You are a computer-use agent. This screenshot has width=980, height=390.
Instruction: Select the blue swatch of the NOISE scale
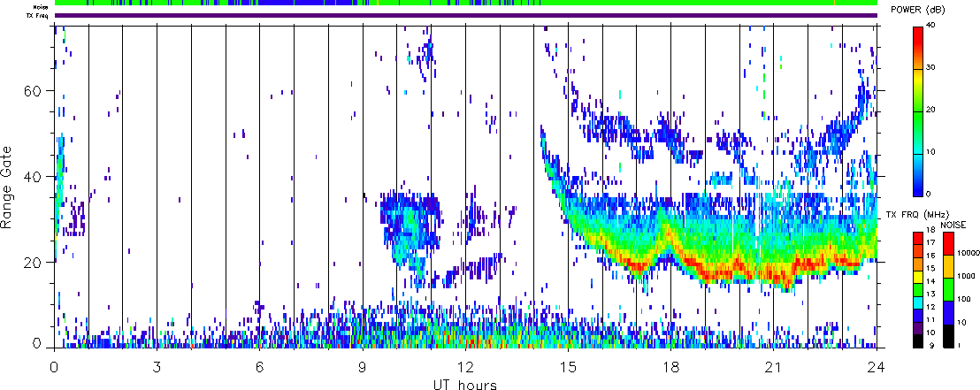click(x=947, y=312)
